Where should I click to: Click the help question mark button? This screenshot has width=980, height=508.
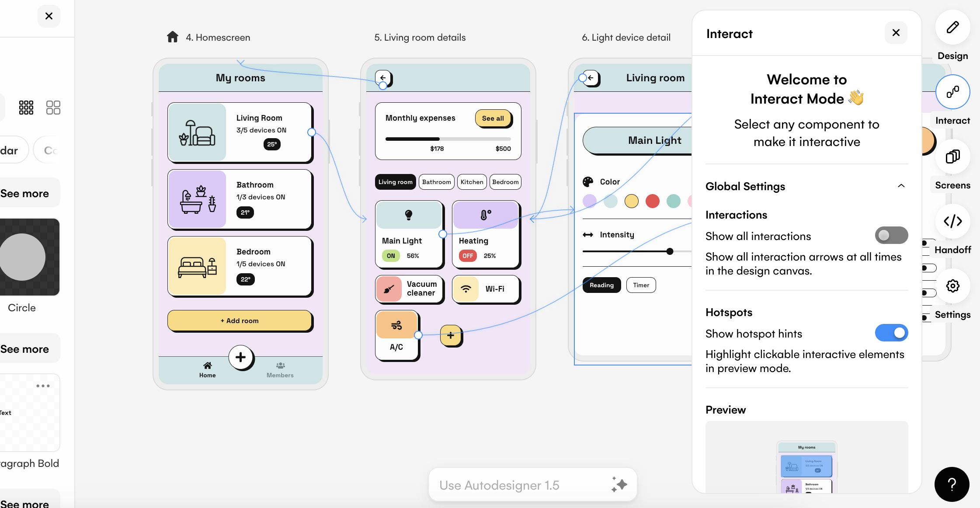point(952,484)
